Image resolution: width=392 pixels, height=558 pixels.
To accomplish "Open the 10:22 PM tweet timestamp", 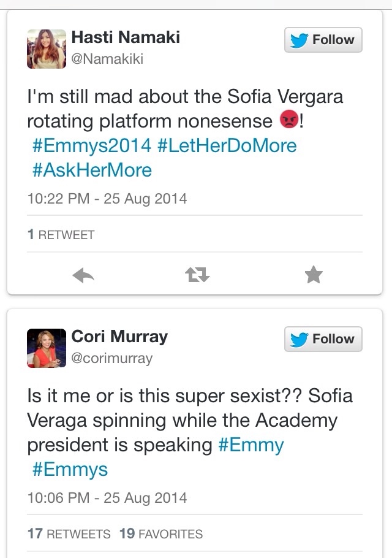I will click(107, 199).
